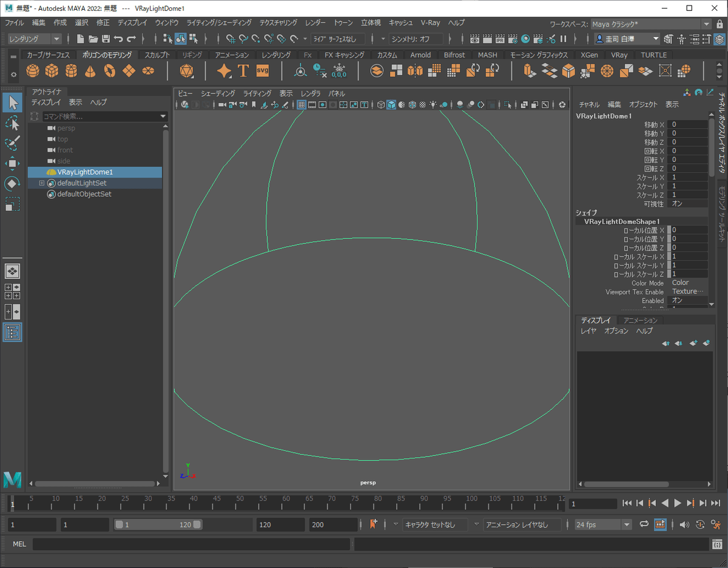
Task: Select the Move tool in the toolbox
Action: (x=12, y=163)
